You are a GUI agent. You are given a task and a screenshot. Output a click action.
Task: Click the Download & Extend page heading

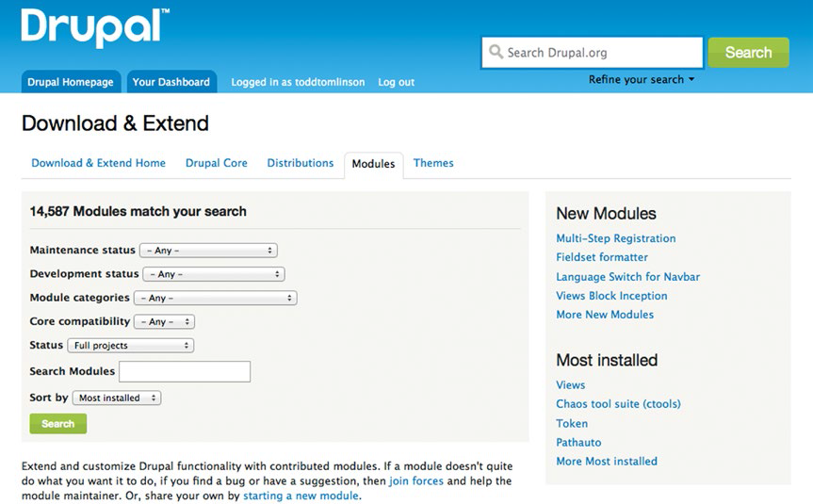[x=115, y=123]
